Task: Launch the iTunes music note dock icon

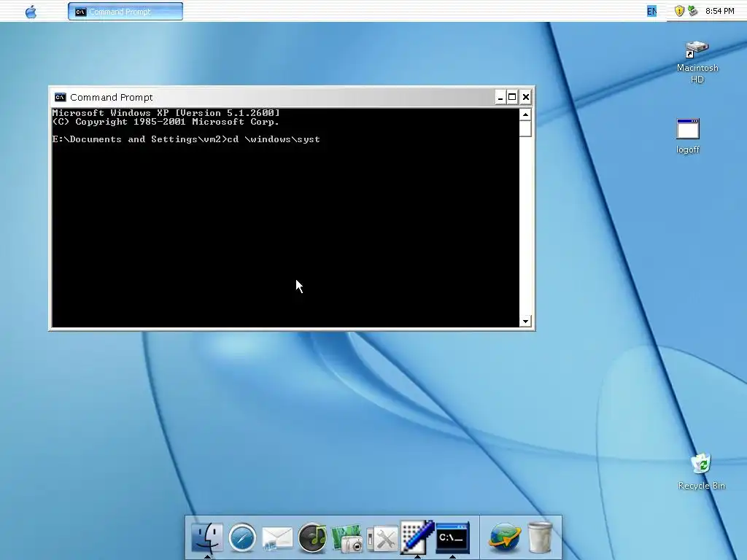Action: click(312, 537)
